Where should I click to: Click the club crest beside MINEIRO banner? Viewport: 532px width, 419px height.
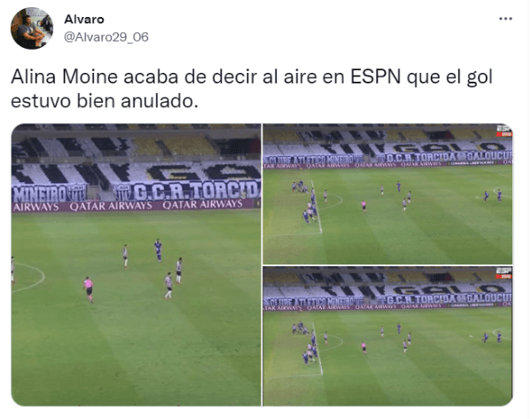(77, 193)
